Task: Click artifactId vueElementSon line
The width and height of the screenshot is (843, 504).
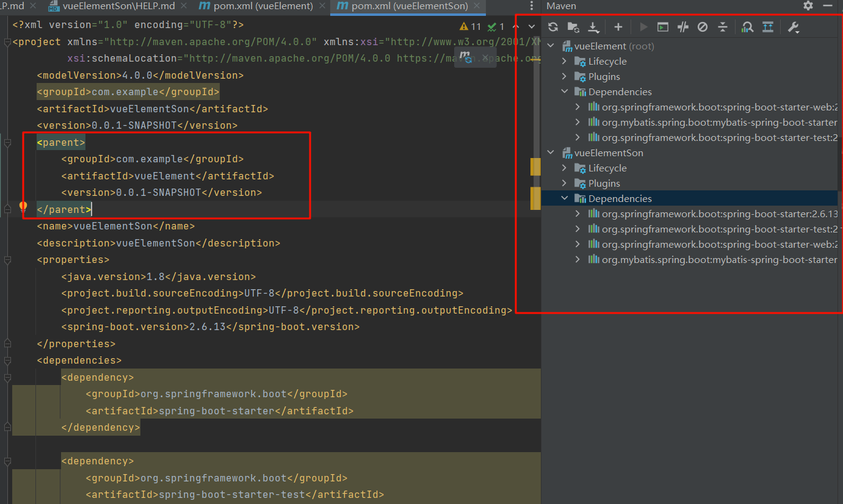Action: (x=153, y=109)
